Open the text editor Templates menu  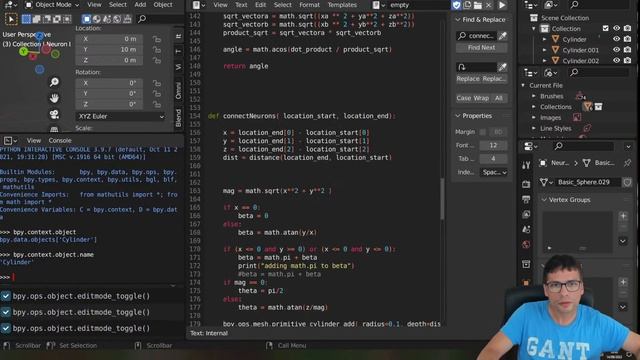coord(342,5)
